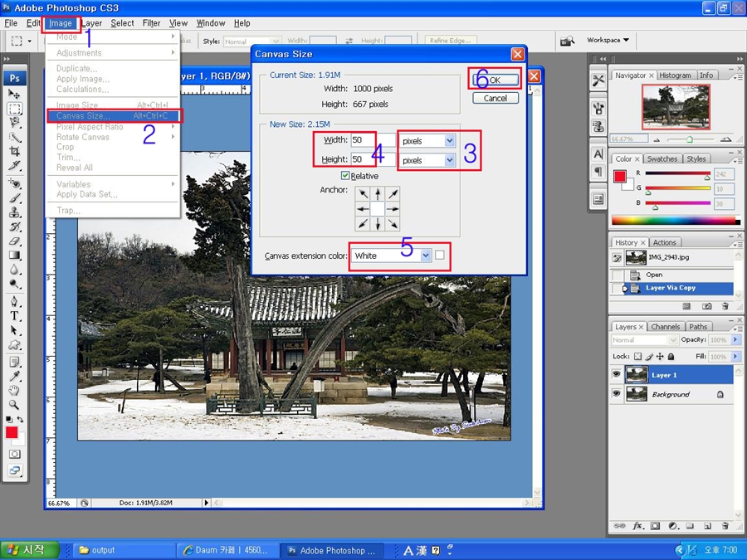The image size is (747, 560).
Task: Open the Marquee tool preset picker arrow
Action: point(30,41)
